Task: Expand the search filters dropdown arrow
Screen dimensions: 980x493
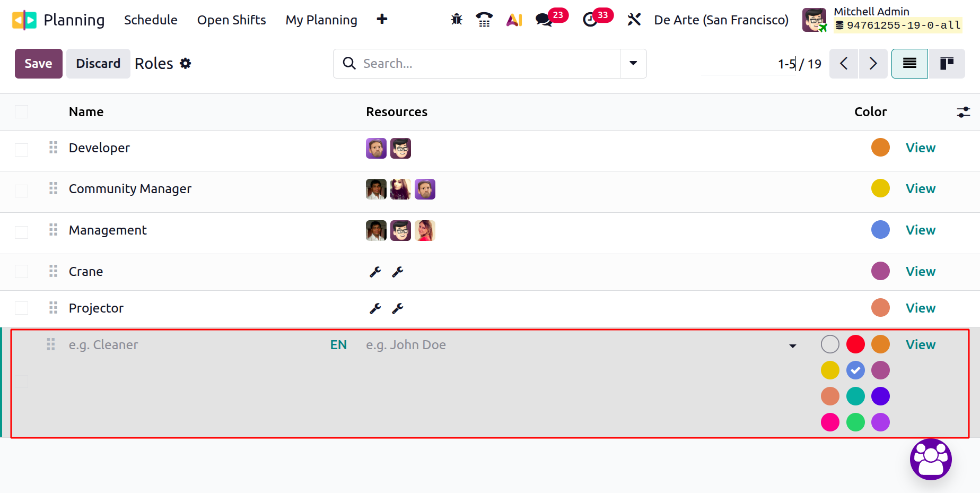Action: (x=633, y=63)
